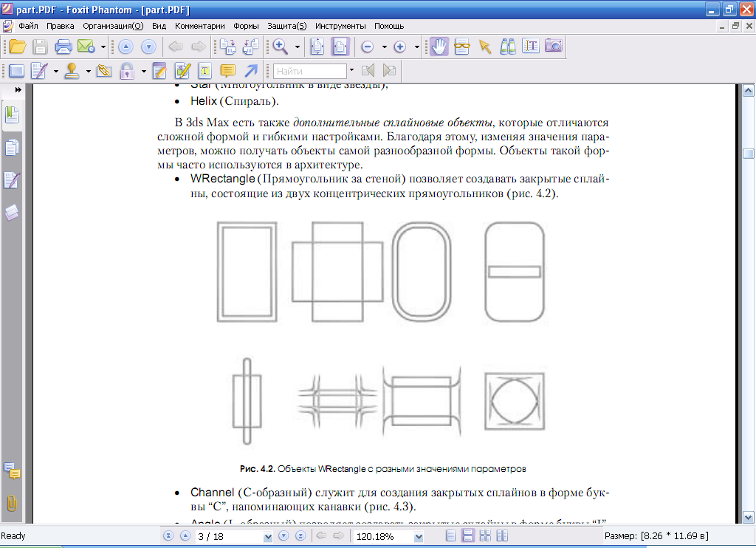Open the 120.18% zoom level dropdown
The height and width of the screenshot is (548, 756).
pos(419,536)
